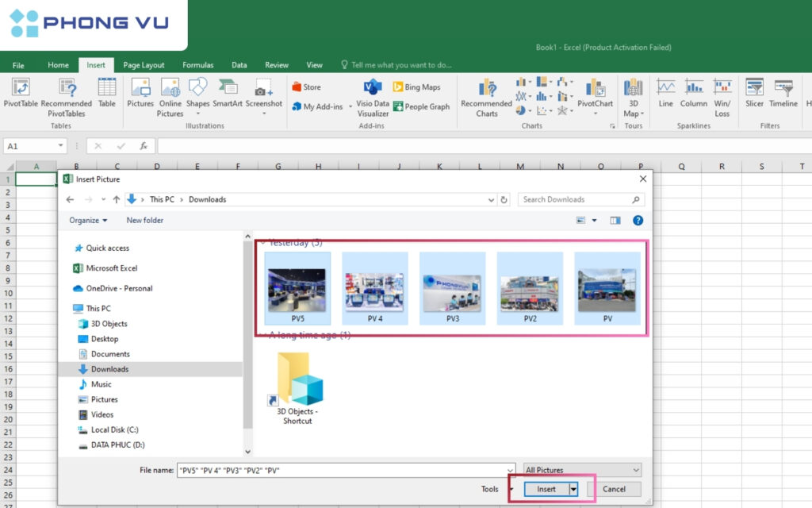Viewport: 812px width, 508px height.
Task: Switch to the File tab
Action: coord(18,65)
